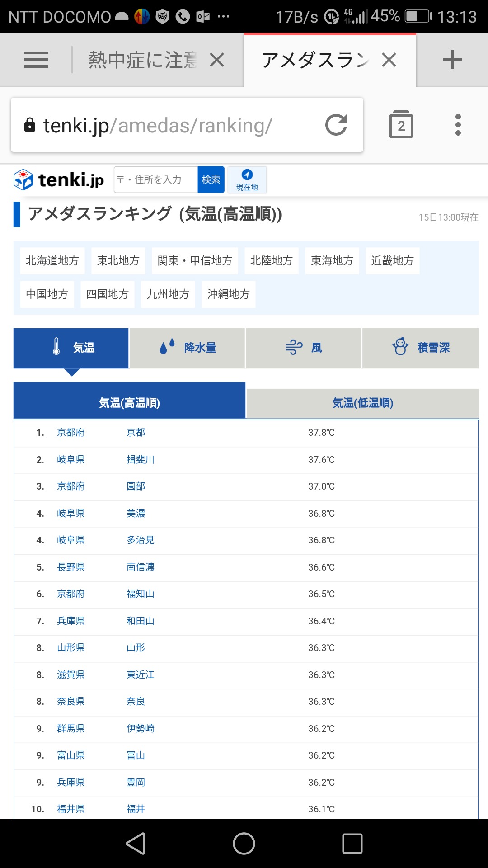The height and width of the screenshot is (868, 488).
Task: Tap the phone call status bar icon
Action: (183, 17)
